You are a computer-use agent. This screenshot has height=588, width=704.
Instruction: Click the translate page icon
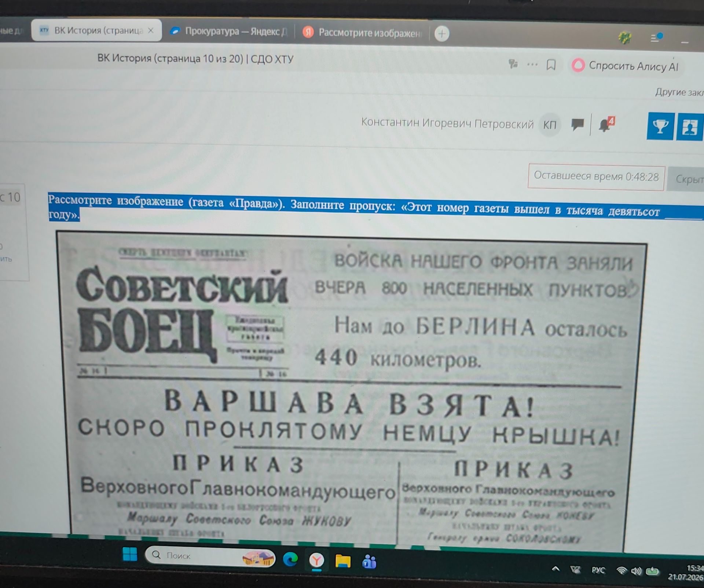click(x=513, y=65)
